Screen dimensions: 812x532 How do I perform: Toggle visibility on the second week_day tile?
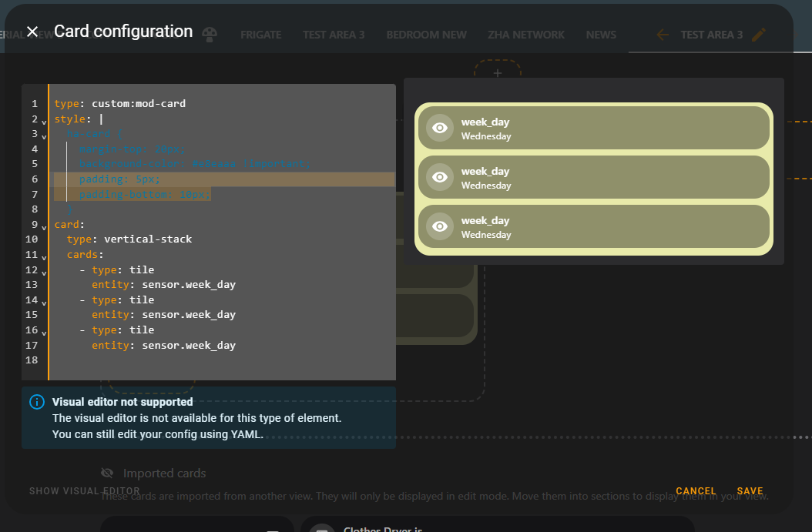click(439, 176)
